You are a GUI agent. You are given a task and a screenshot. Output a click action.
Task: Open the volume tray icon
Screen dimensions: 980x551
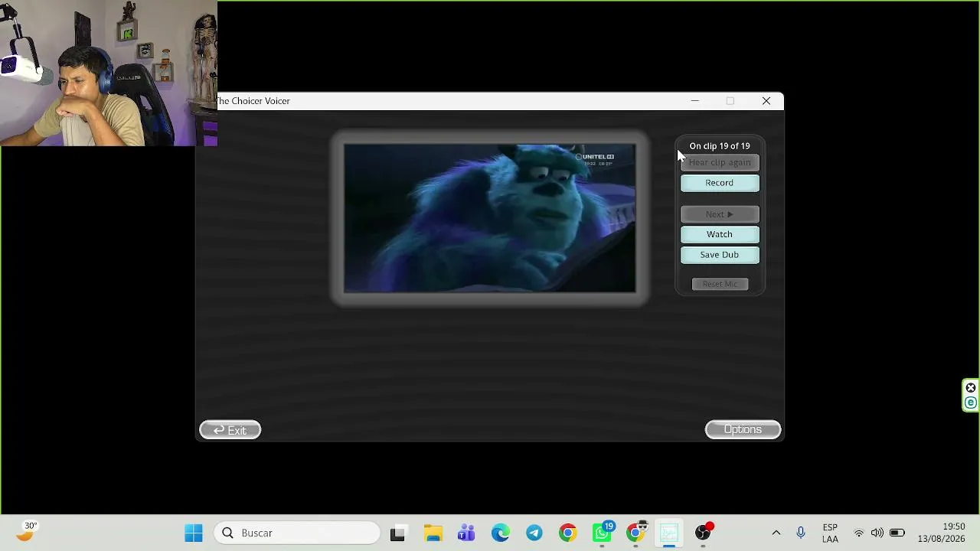[877, 533]
